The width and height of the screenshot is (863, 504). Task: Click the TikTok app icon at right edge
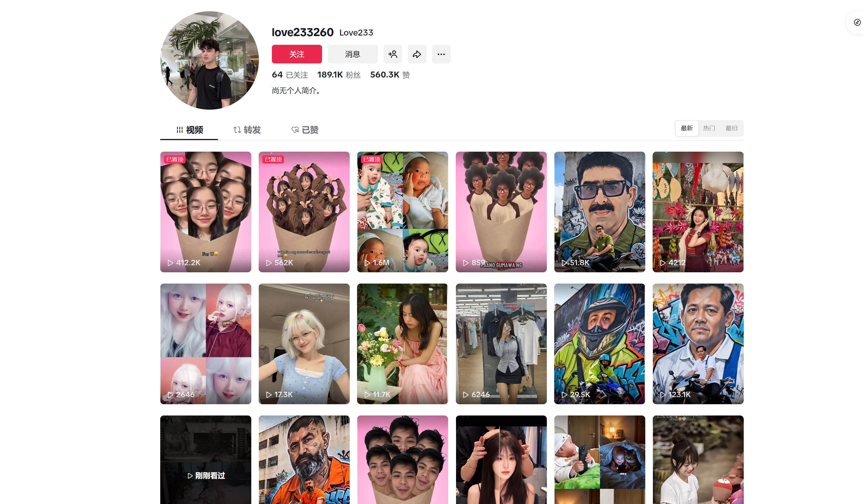[x=857, y=22]
